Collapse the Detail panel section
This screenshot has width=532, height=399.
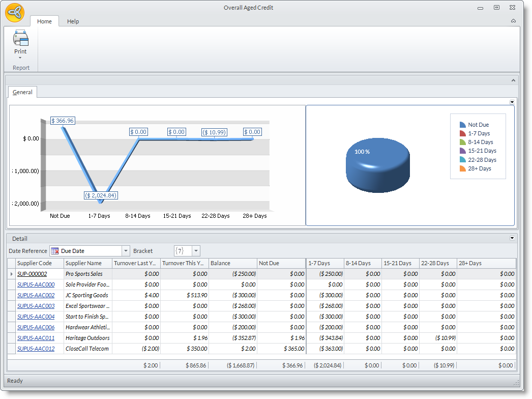512,238
